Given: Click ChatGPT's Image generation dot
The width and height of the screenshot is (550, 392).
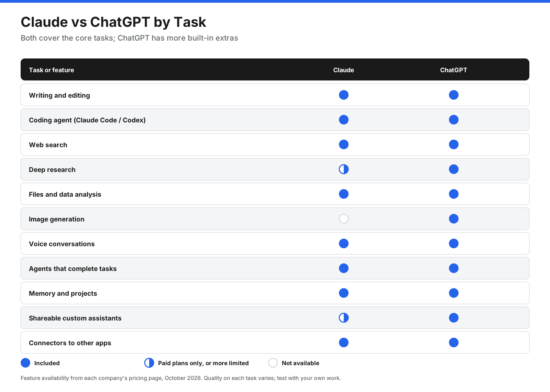Looking at the screenshot, I should tap(454, 219).
